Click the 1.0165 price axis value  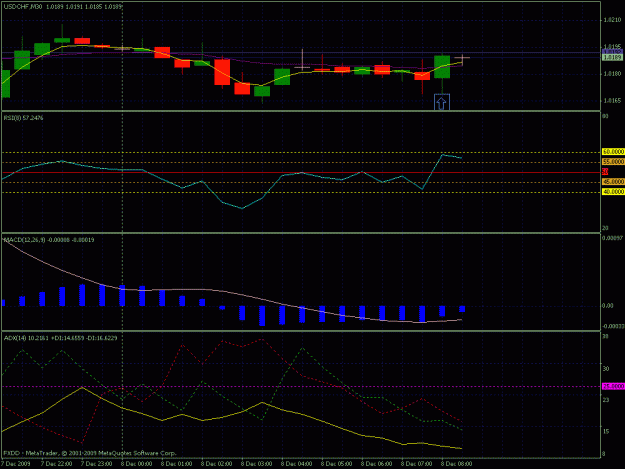pyautogui.click(x=612, y=100)
